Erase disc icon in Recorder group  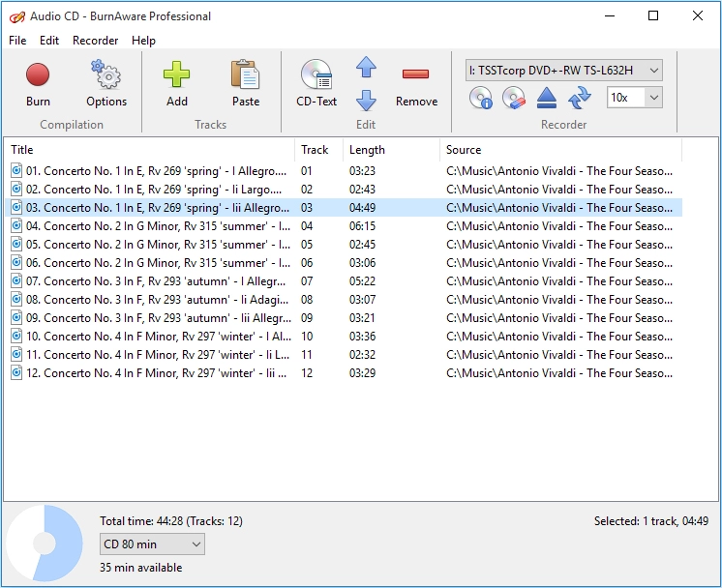(x=514, y=98)
